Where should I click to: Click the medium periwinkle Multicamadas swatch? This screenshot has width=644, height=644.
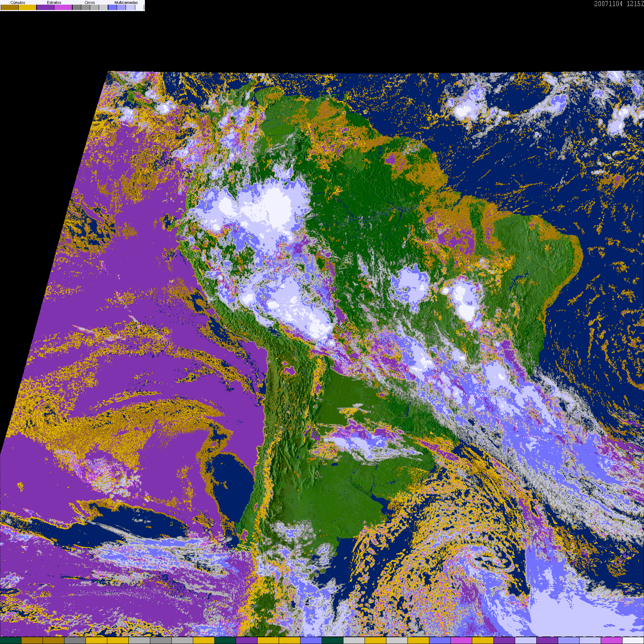[x=121, y=7]
